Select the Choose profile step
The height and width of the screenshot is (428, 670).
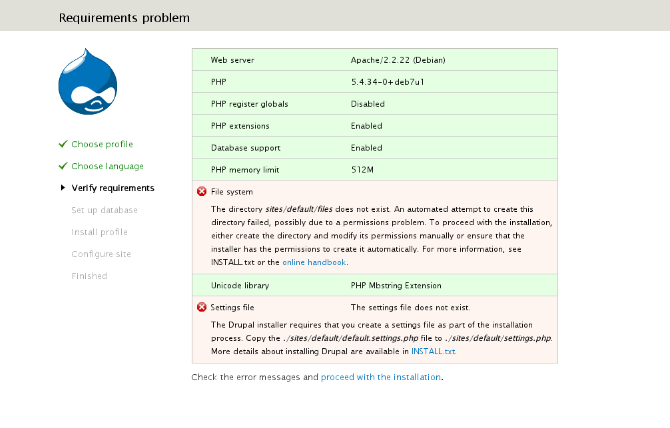pyautogui.click(x=102, y=144)
